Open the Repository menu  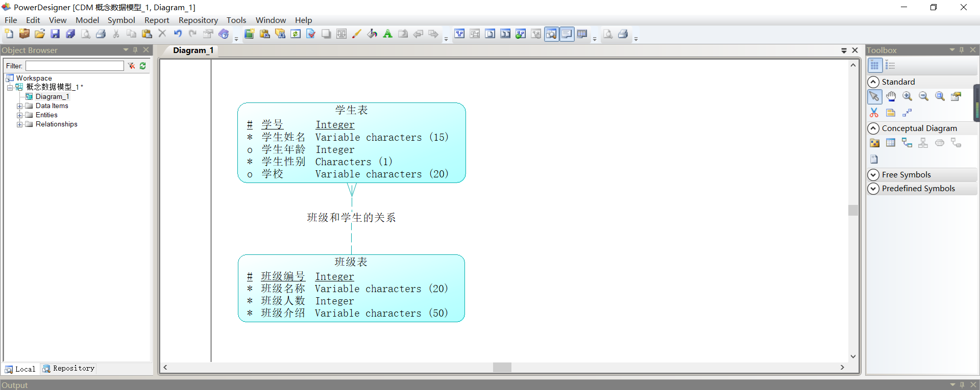click(x=198, y=20)
